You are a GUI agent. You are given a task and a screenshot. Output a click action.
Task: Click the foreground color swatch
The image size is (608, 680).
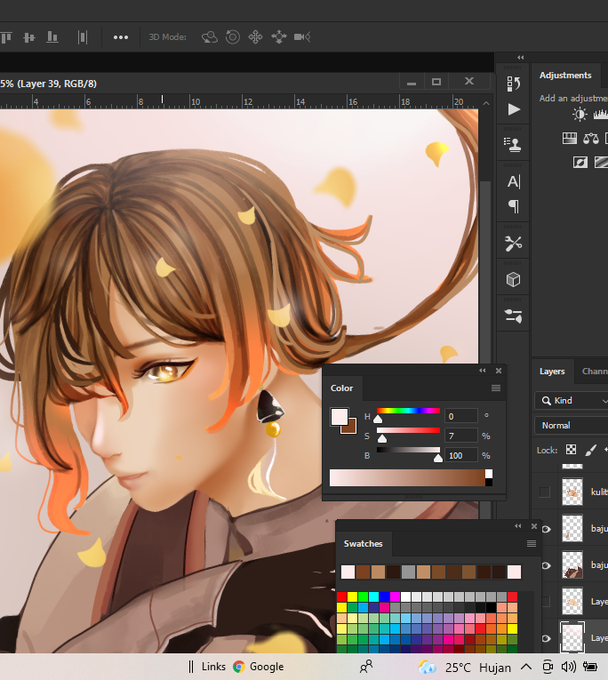pos(339,416)
